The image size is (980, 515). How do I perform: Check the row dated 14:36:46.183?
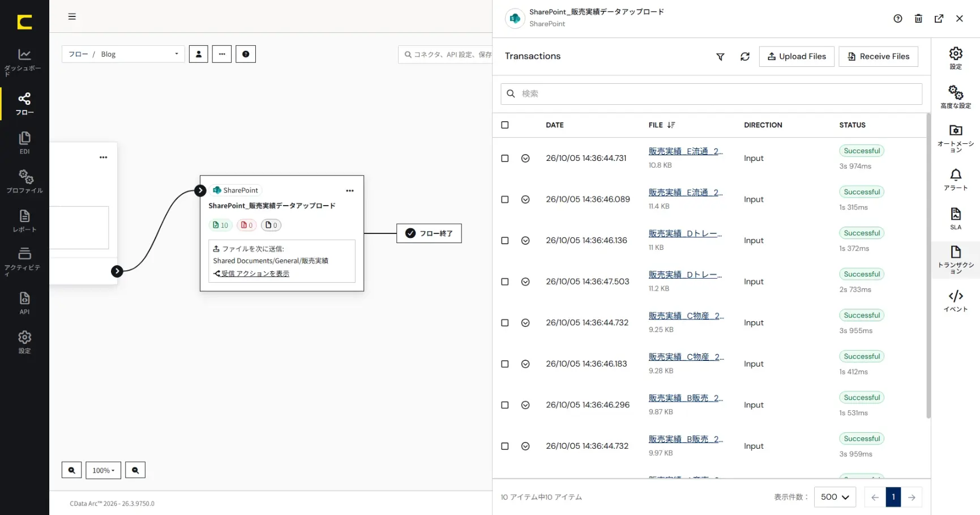(505, 364)
